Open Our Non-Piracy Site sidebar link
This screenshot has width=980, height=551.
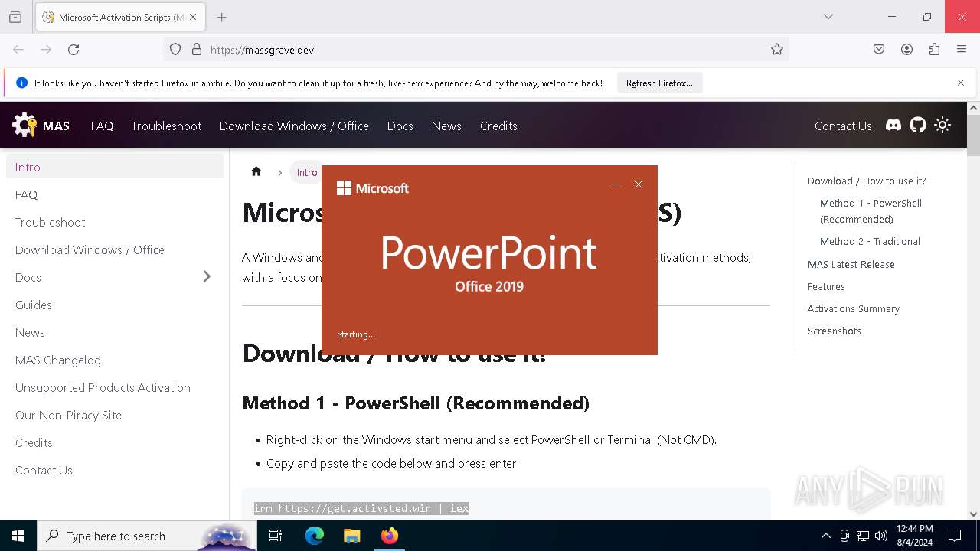click(115, 415)
